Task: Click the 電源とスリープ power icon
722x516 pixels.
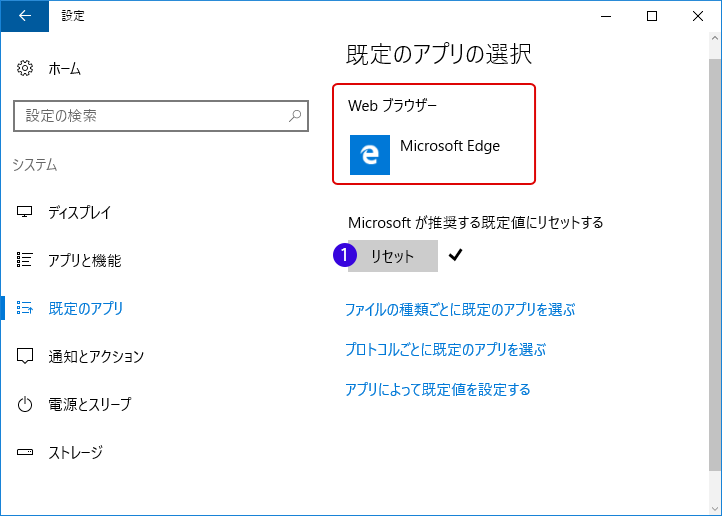Action: click(x=25, y=404)
